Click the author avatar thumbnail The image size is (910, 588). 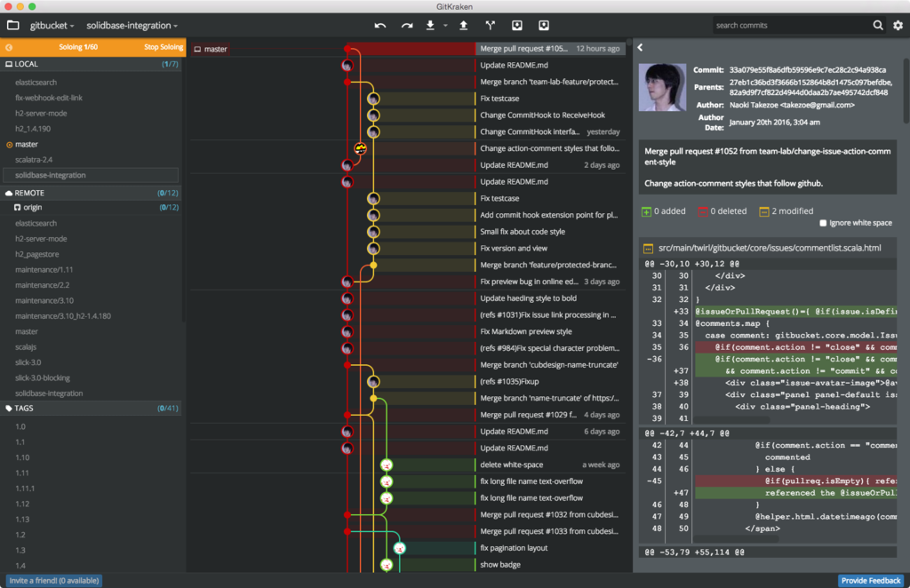pyautogui.click(x=662, y=87)
